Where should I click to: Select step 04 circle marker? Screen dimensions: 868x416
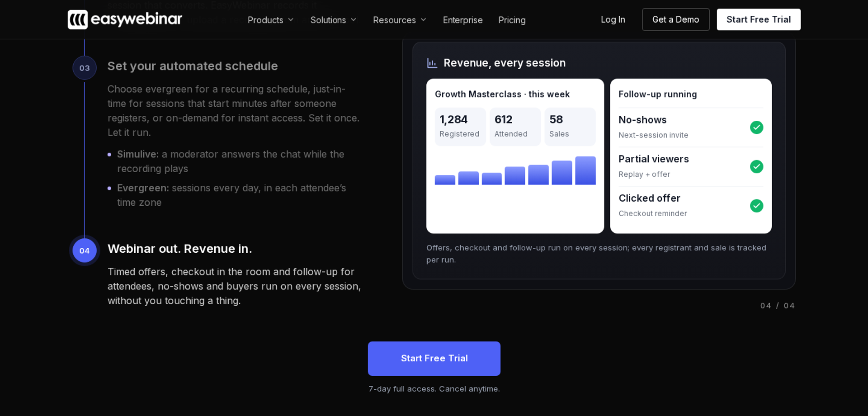[x=85, y=251]
